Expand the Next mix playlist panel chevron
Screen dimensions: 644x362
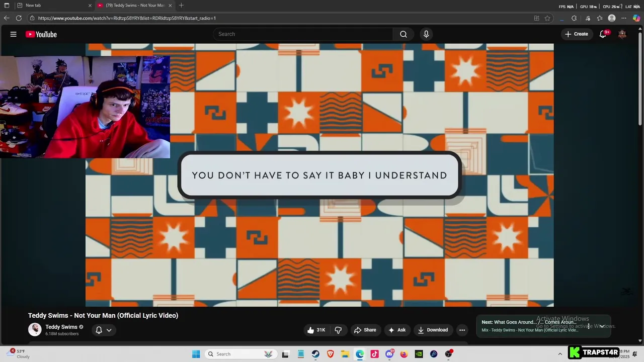[x=602, y=326]
